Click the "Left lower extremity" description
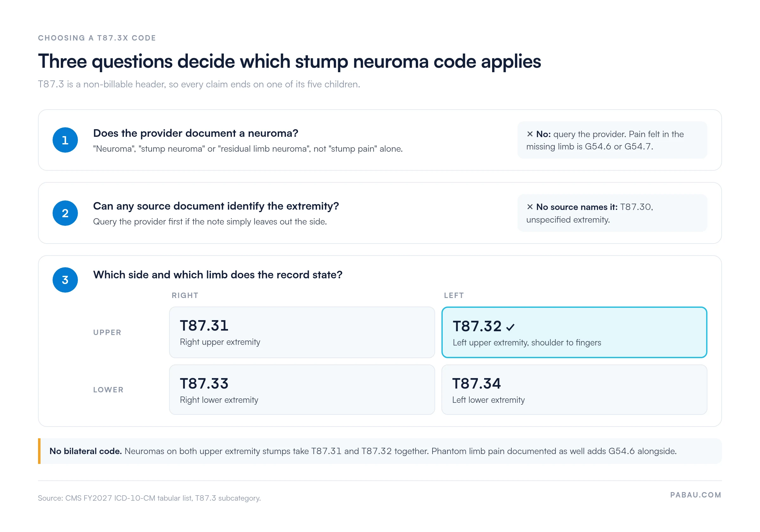The height and width of the screenshot is (532, 760). pyautogui.click(x=489, y=400)
